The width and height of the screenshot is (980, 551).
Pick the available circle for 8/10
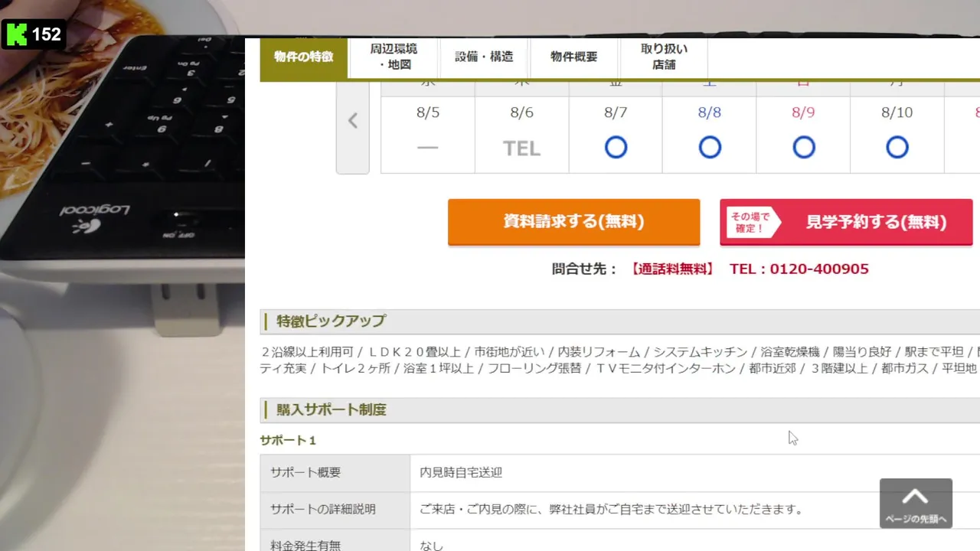(897, 147)
